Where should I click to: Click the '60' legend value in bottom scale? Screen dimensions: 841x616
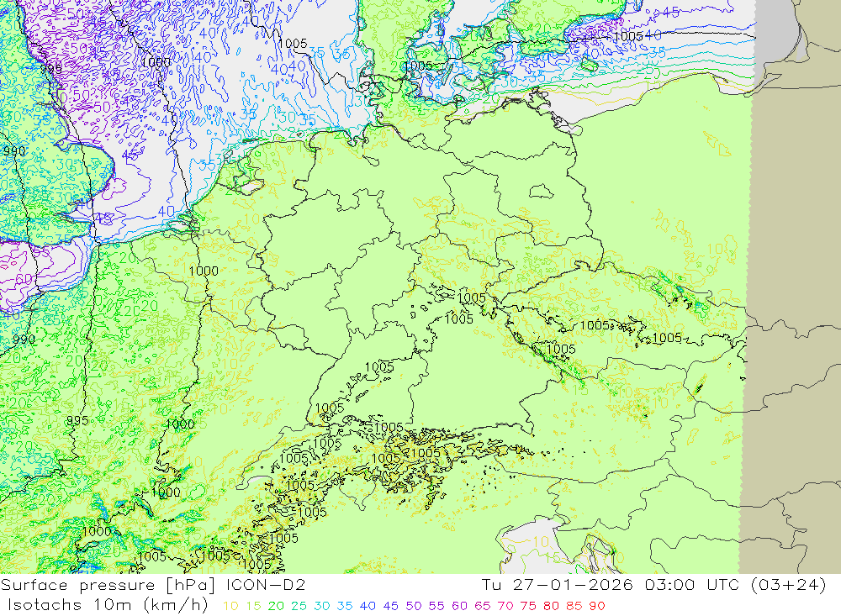tap(460, 607)
